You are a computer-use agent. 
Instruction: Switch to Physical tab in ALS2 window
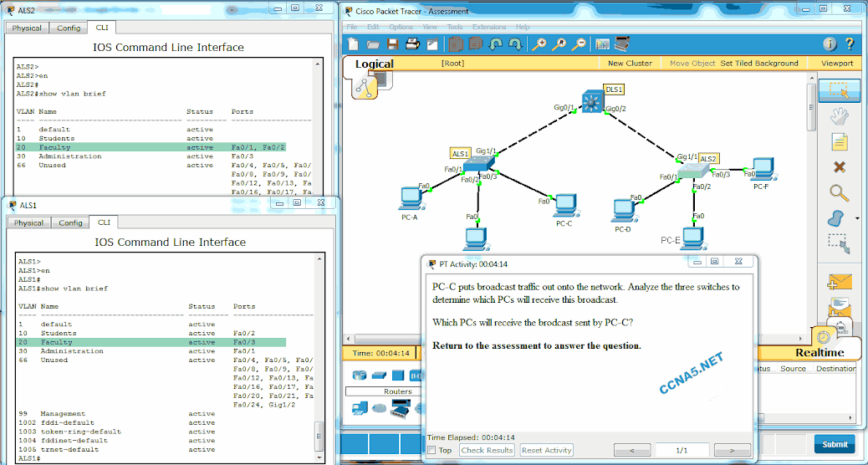point(27,28)
